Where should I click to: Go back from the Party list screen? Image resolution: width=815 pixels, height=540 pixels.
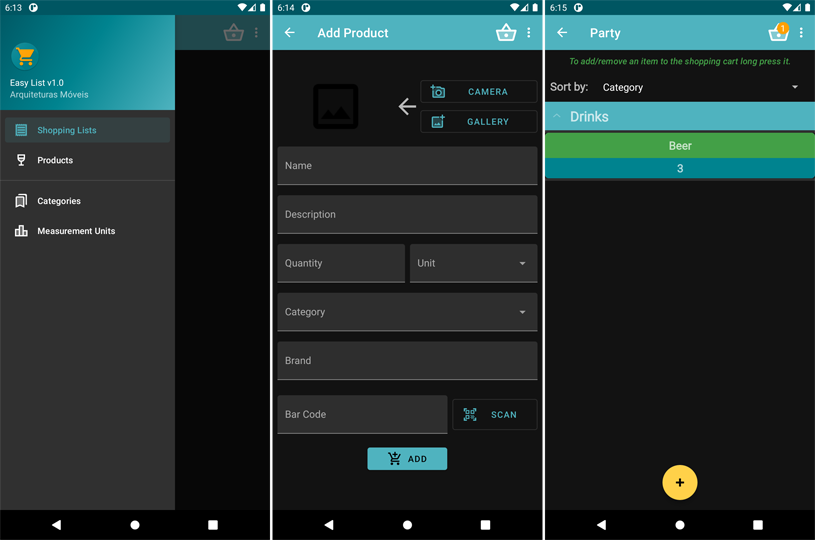coord(562,33)
